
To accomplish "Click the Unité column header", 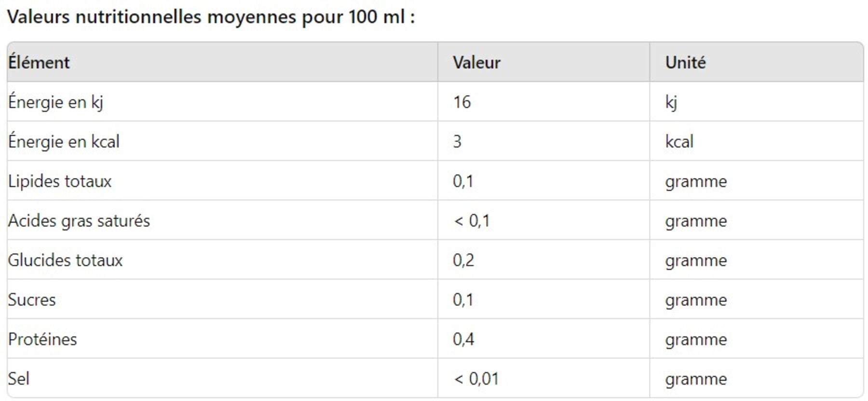I will tap(685, 63).
